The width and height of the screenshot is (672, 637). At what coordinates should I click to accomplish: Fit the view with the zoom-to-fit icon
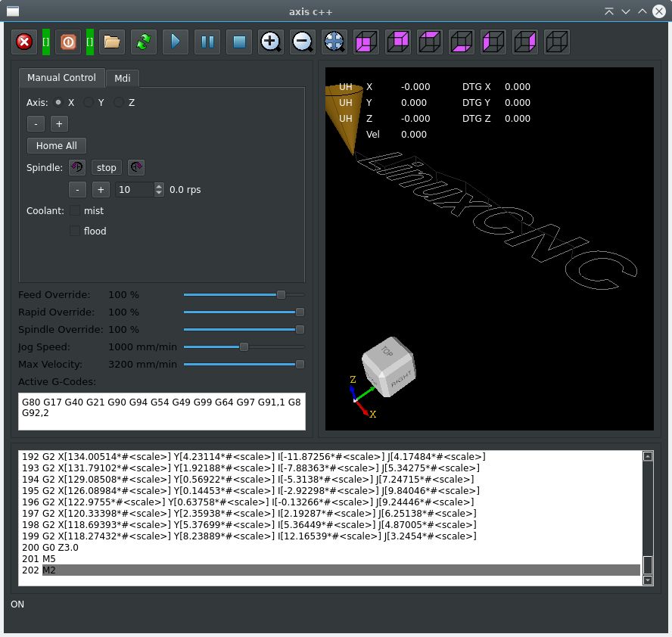point(334,42)
